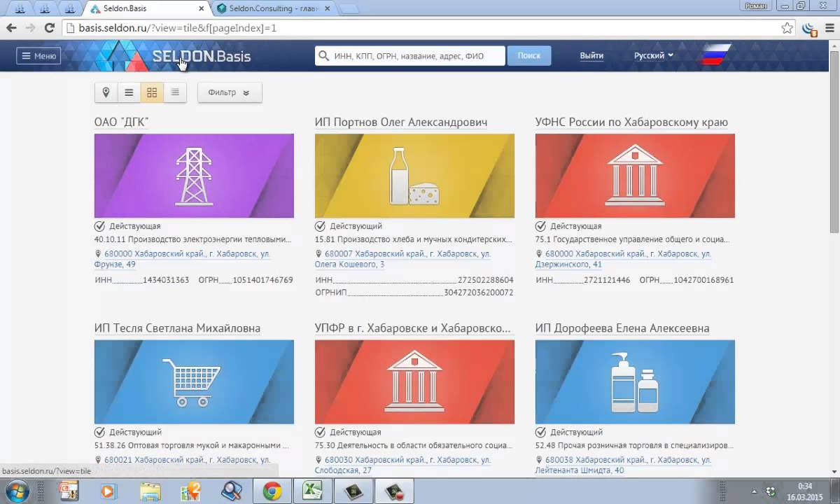Screen dimensions: 840x504
Task: Open УПФР в г. Хабаровске title
Action: pyautogui.click(x=413, y=328)
